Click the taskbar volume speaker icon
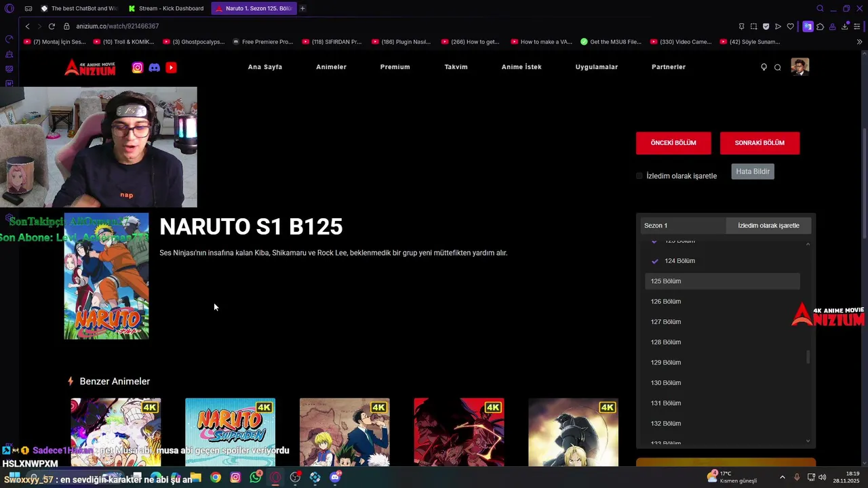 [823, 477]
